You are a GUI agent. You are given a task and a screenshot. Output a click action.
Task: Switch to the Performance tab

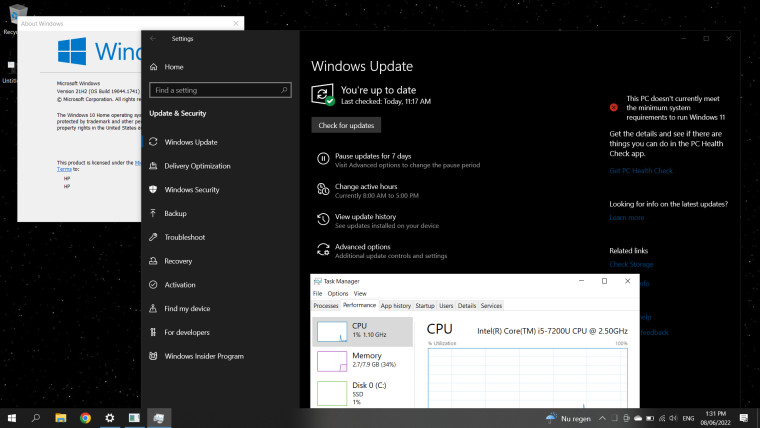click(x=359, y=305)
